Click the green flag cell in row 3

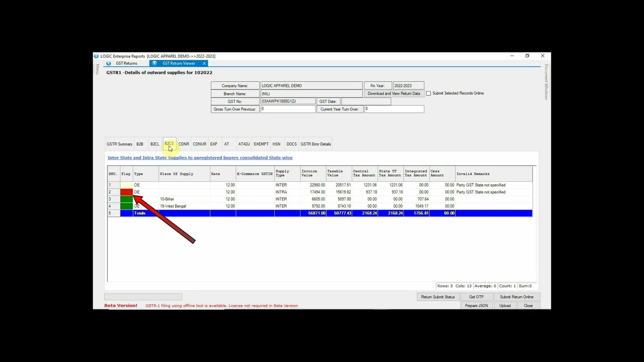126,199
